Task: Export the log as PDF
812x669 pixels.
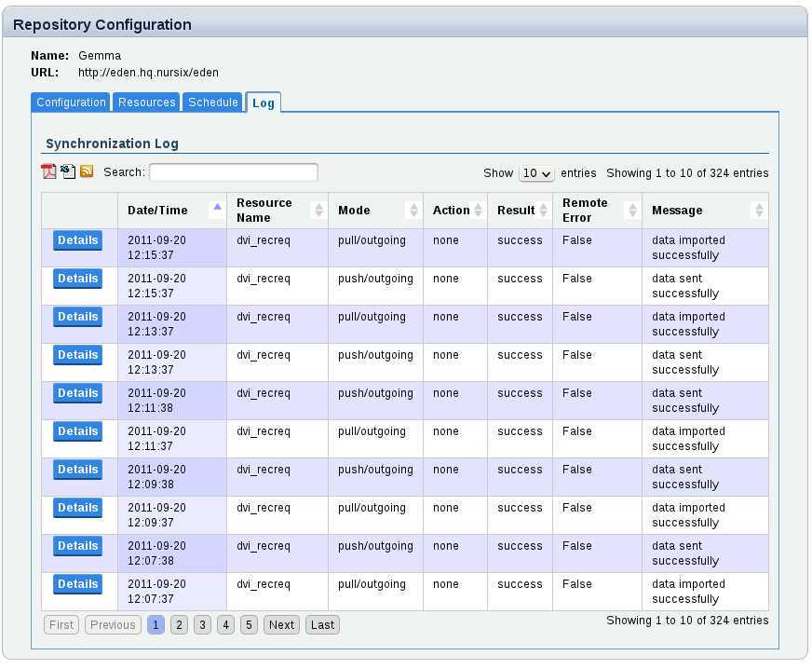Action: coord(48,171)
